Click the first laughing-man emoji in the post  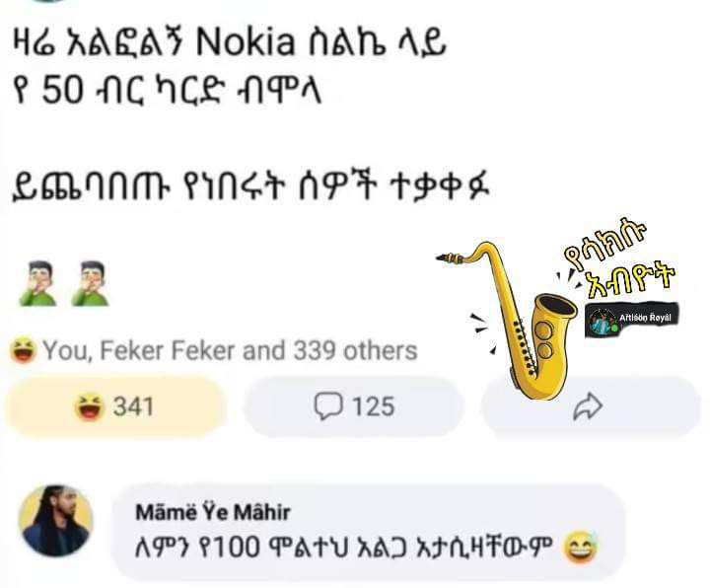(38, 283)
